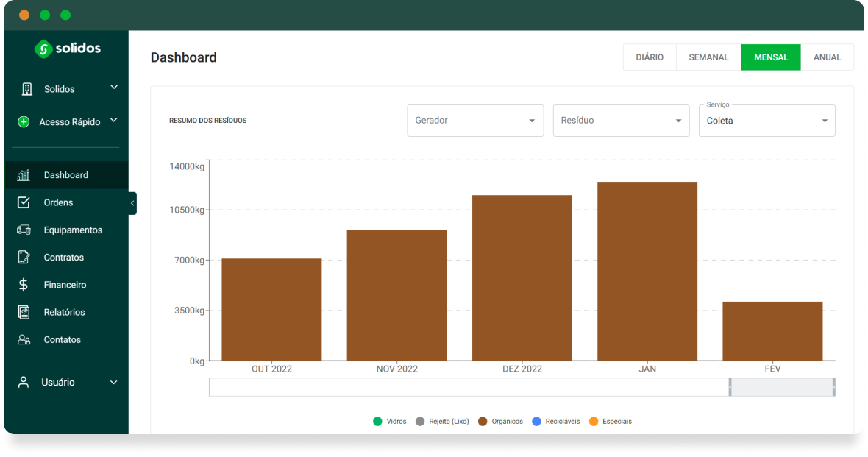Open the Resíduo dropdown
Screen dimensions: 868x457
click(x=621, y=121)
